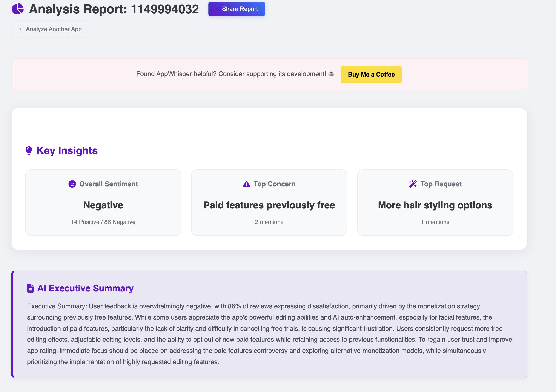
Task: Click the lightbulb icon beside Key Insights
Action: [29, 151]
